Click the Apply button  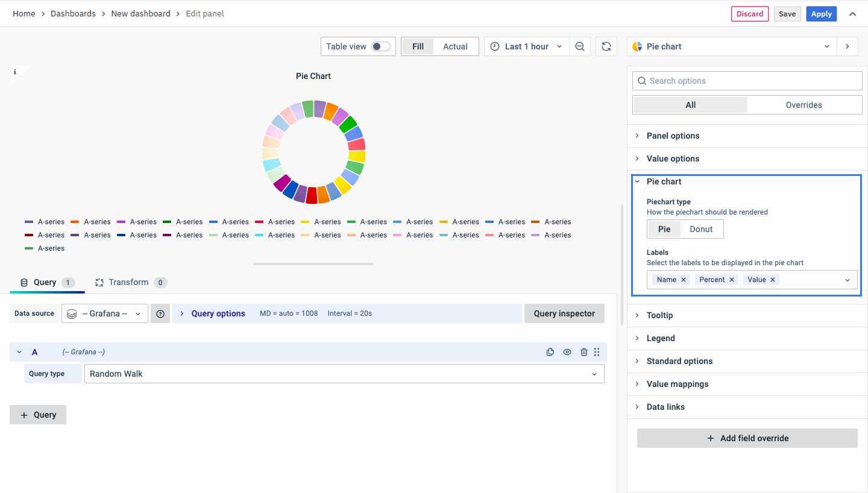tap(821, 14)
